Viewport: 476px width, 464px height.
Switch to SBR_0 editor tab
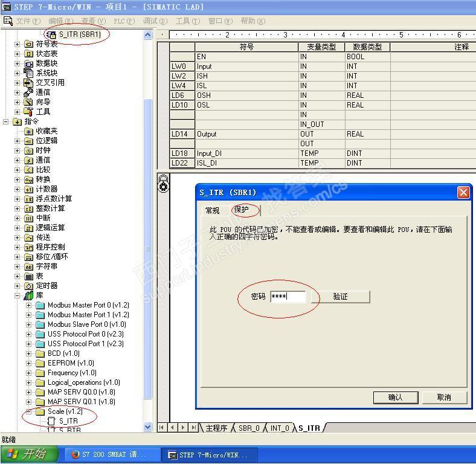pyautogui.click(x=249, y=428)
